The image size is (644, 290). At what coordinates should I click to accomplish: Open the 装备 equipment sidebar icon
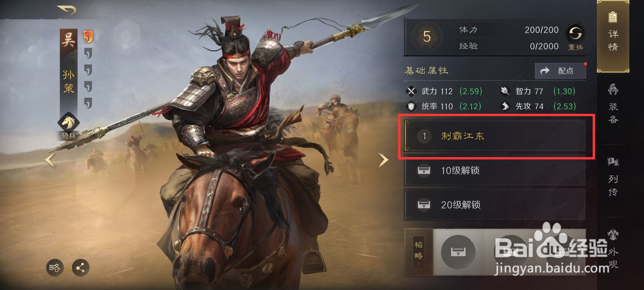tap(613, 104)
